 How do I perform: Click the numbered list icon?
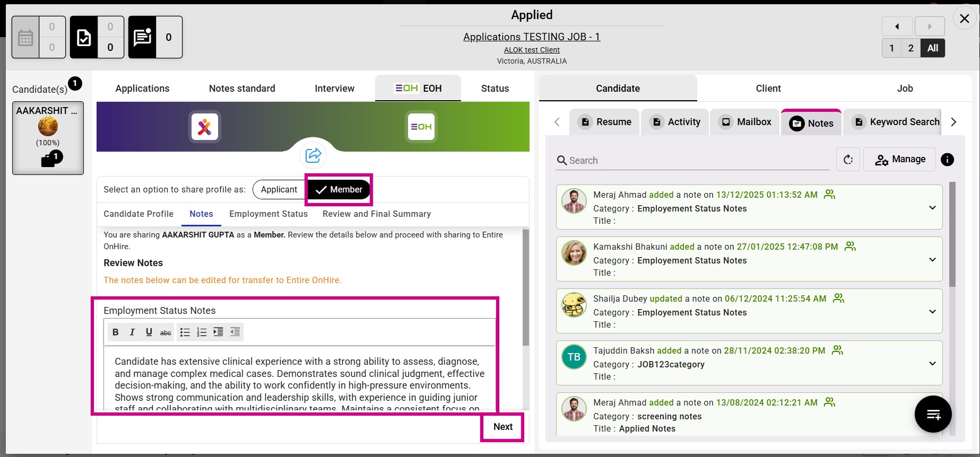pos(202,332)
